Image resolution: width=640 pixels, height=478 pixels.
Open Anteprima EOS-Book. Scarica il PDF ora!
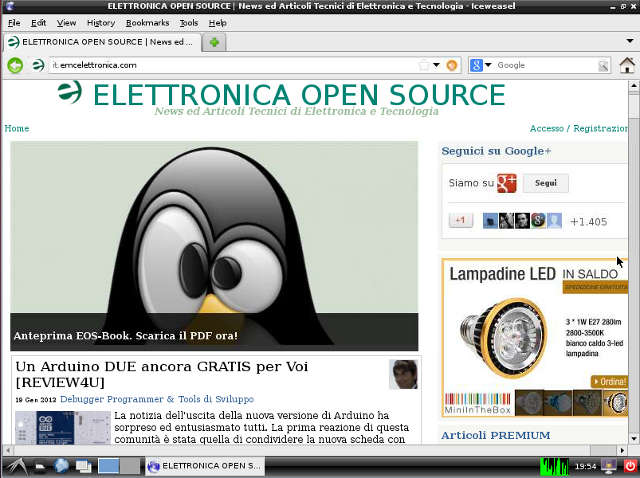pyautogui.click(x=126, y=336)
